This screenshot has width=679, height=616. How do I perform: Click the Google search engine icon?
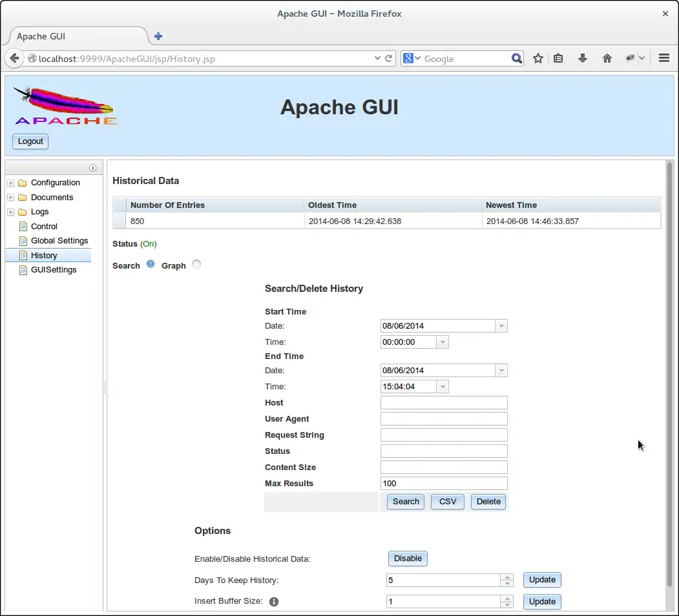pyautogui.click(x=408, y=58)
